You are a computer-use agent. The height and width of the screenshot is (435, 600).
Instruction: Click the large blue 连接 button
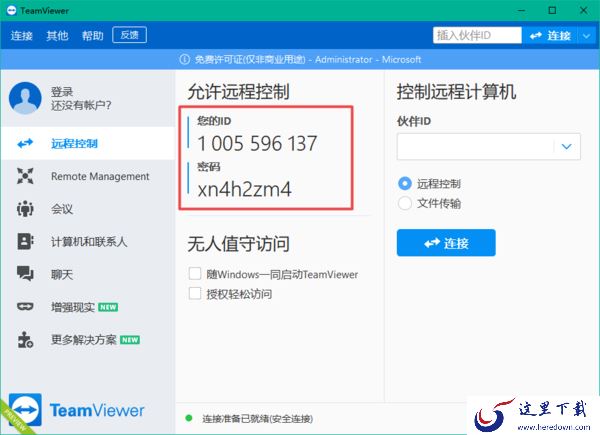click(446, 243)
